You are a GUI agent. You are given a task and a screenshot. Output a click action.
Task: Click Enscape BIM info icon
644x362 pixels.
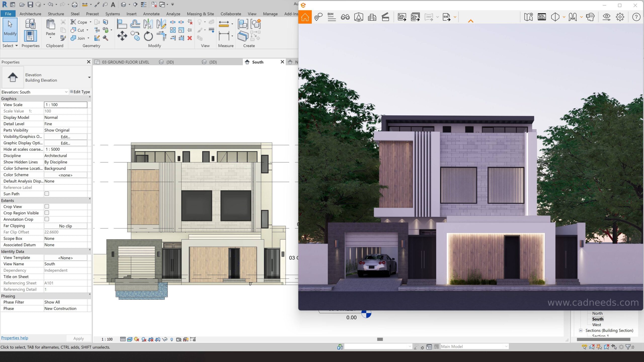pyautogui.click(x=332, y=17)
